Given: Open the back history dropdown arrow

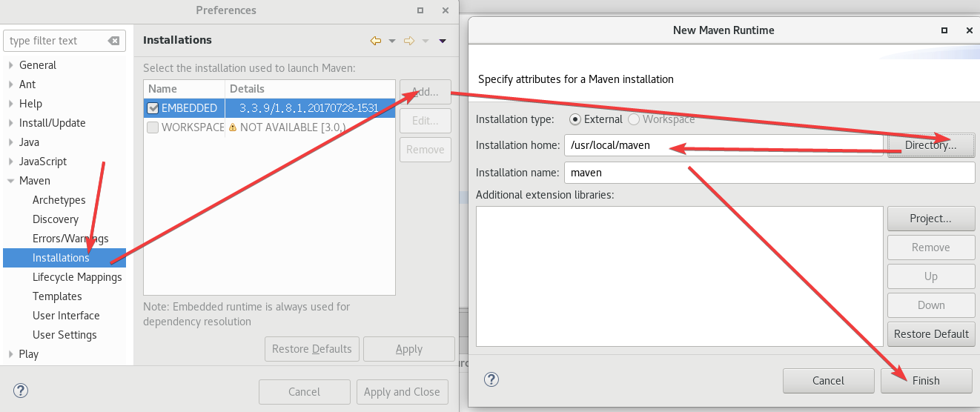Looking at the screenshot, I should (392, 41).
